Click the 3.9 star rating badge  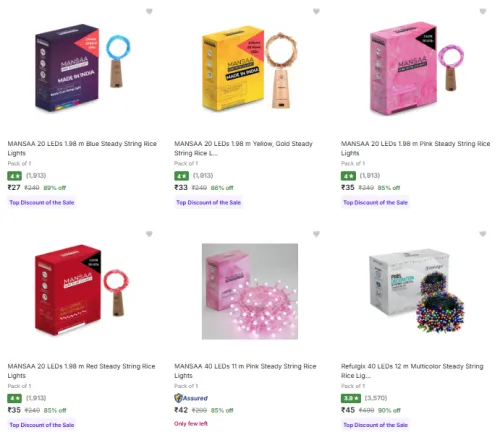[351, 398]
